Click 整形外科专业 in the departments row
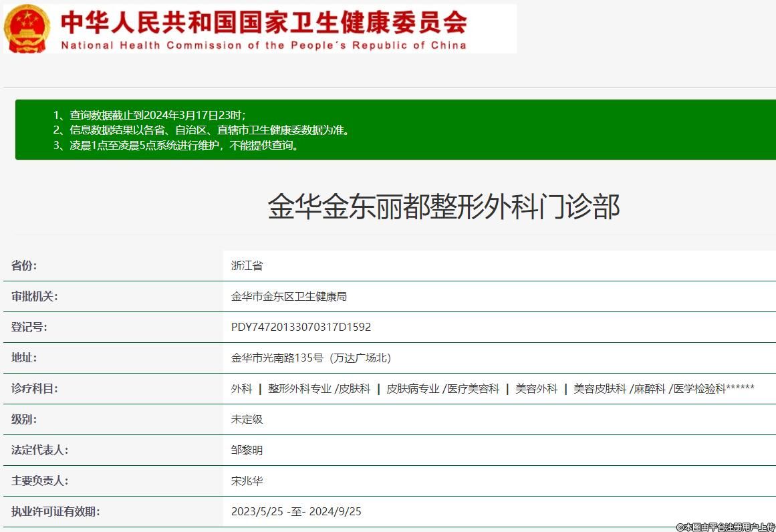The height and width of the screenshot is (532, 776). point(299,388)
